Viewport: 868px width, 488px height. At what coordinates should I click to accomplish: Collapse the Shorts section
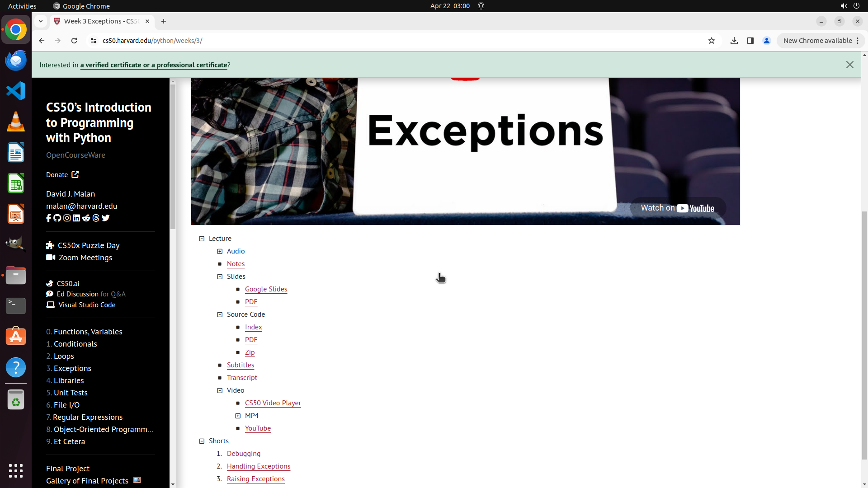pyautogui.click(x=202, y=441)
